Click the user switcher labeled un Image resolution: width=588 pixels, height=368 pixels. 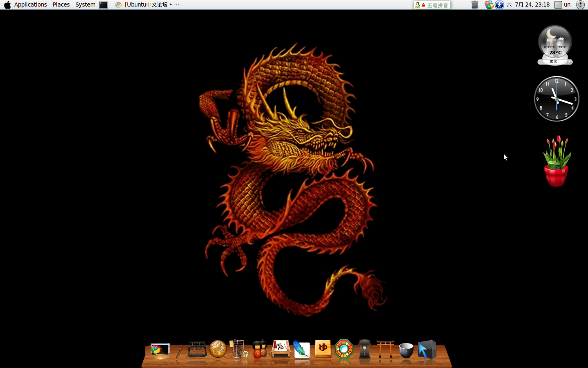[x=563, y=4]
